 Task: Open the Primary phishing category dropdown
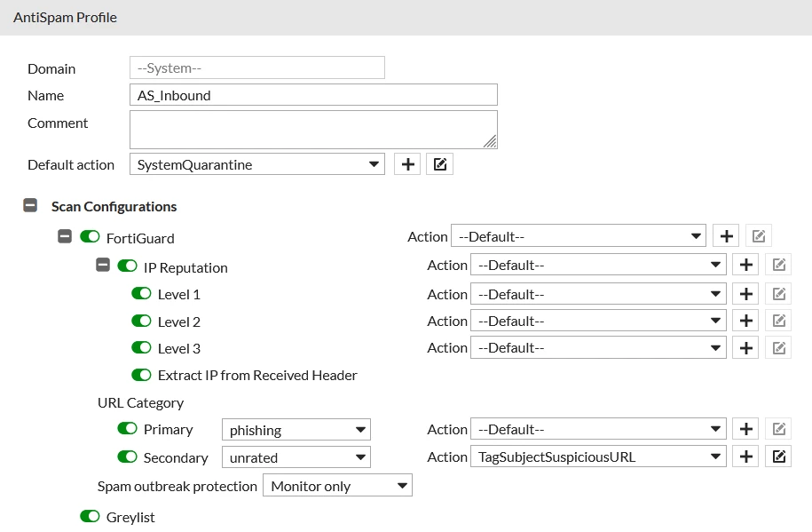(296, 429)
